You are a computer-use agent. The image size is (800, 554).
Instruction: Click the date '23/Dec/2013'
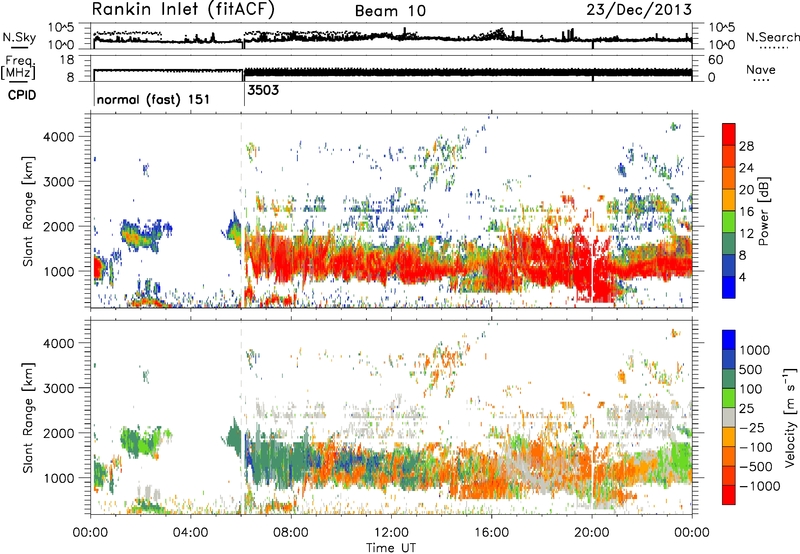click(x=639, y=10)
